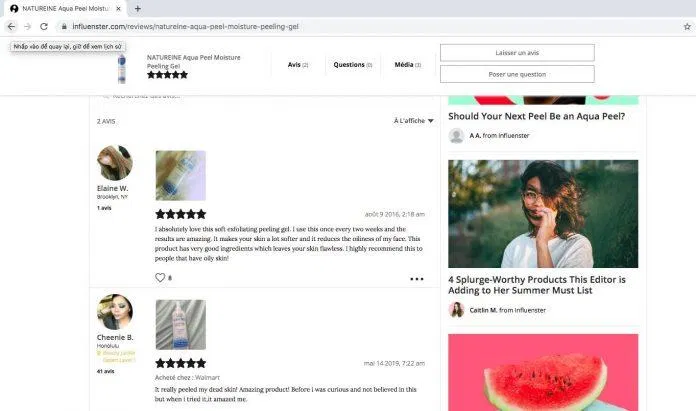Close the NATUREINE Aqua Peel tab

click(119, 8)
